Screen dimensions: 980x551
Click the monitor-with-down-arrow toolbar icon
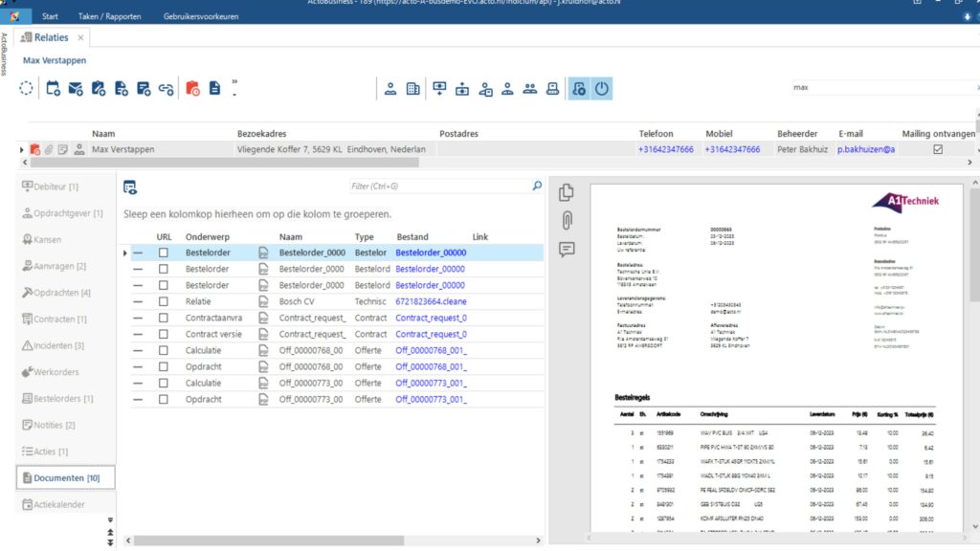coord(439,89)
